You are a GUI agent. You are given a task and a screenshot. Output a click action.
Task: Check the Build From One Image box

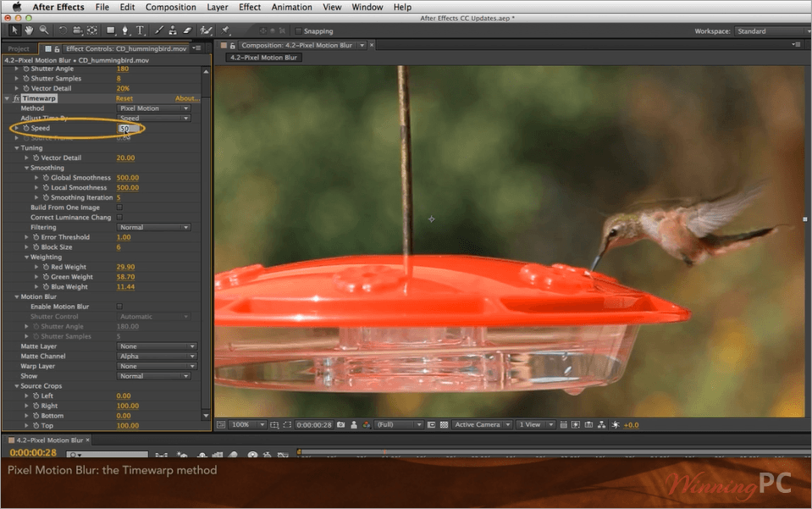point(119,207)
